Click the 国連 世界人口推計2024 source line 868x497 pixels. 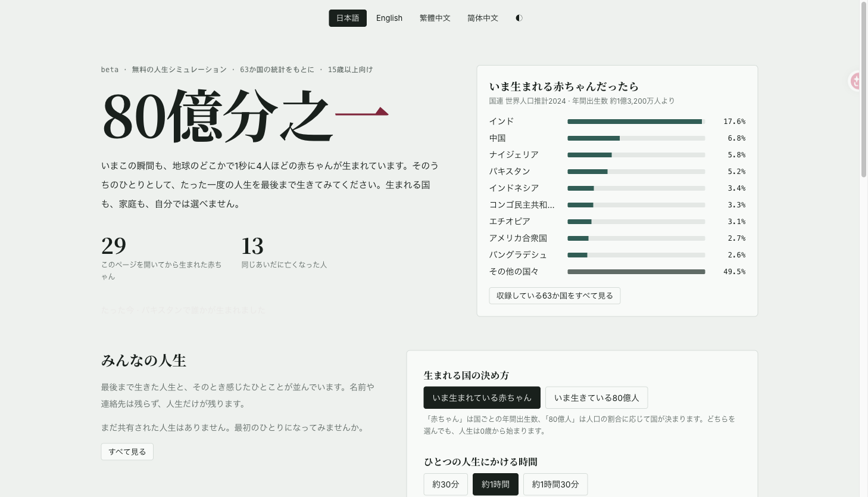582,101
